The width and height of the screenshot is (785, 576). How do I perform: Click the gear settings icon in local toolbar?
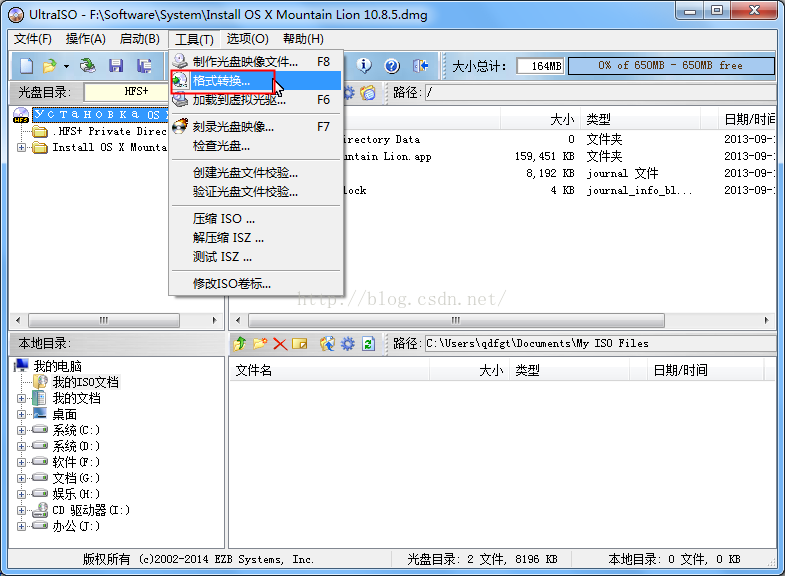click(x=348, y=344)
